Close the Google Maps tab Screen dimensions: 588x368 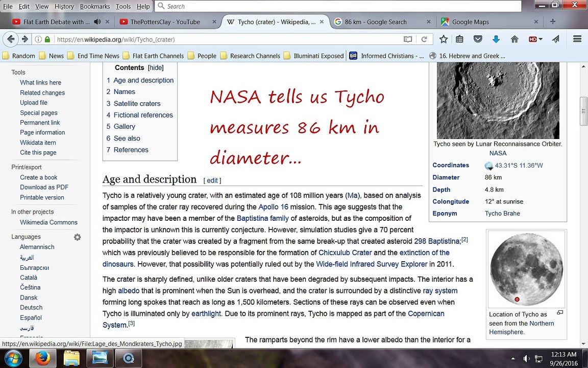coord(536,22)
